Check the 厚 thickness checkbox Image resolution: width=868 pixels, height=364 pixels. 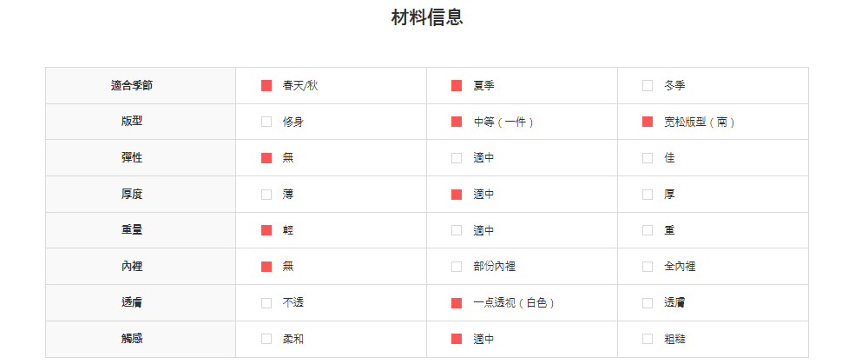coord(648,195)
